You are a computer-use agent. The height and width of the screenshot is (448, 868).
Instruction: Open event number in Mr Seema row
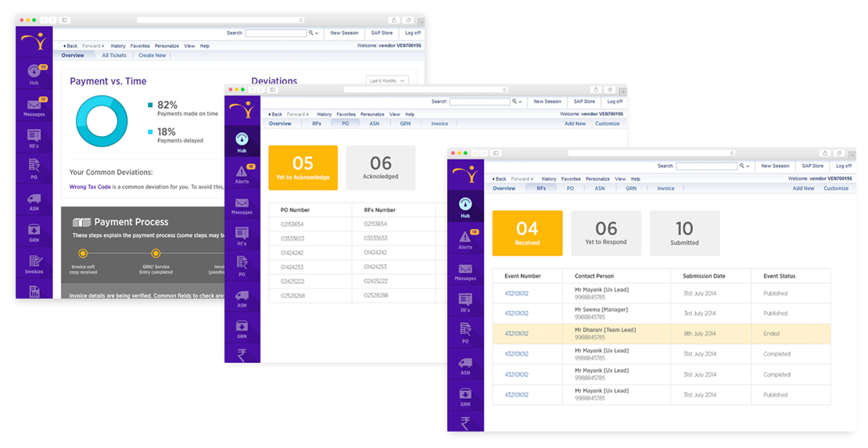(516, 314)
